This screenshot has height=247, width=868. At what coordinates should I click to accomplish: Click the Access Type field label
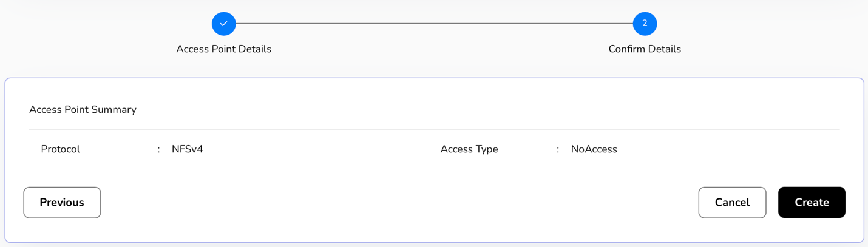click(469, 149)
